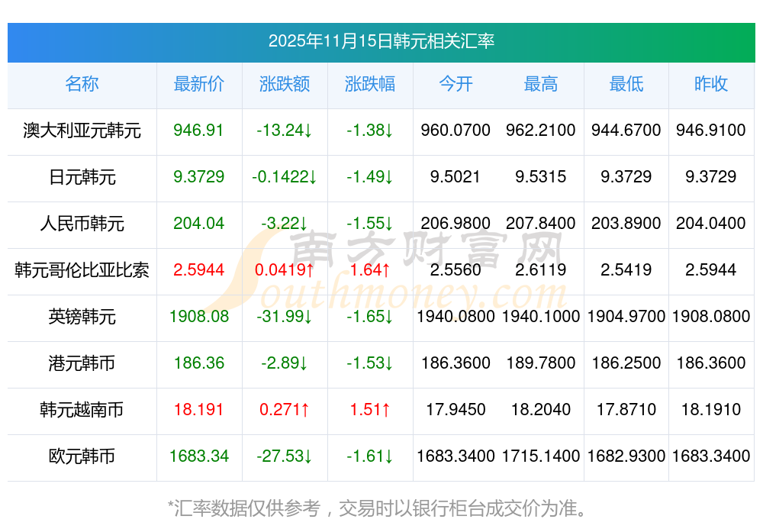Select latest price 1908.08
Viewport: 763px width, 532px height.
click(x=199, y=317)
